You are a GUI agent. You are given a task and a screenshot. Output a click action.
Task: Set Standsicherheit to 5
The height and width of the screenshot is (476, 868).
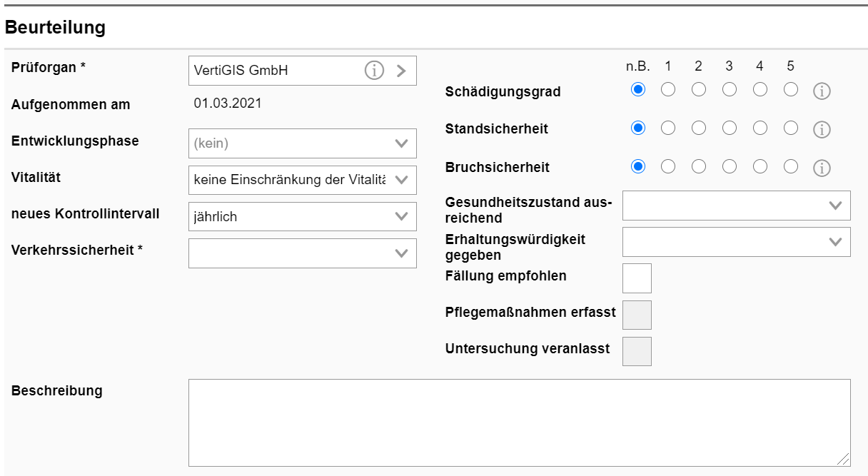tap(791, 128)
